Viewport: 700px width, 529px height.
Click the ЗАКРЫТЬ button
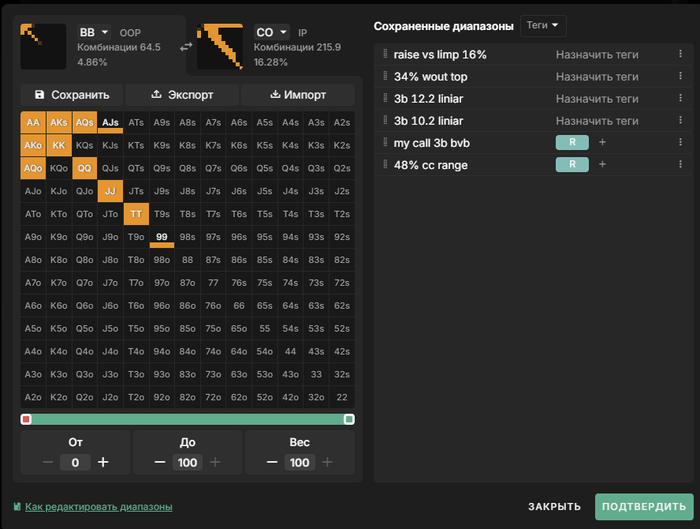click(x=554, y=507)
